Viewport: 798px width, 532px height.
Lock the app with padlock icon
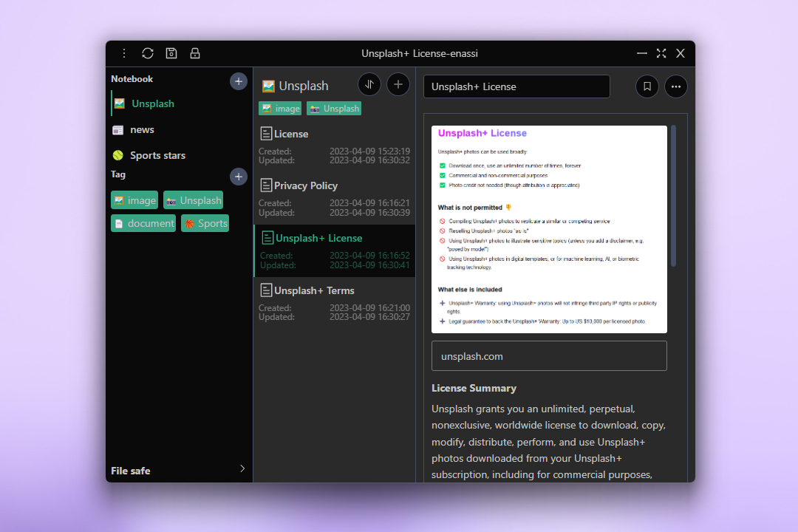(x=195, y=53)
